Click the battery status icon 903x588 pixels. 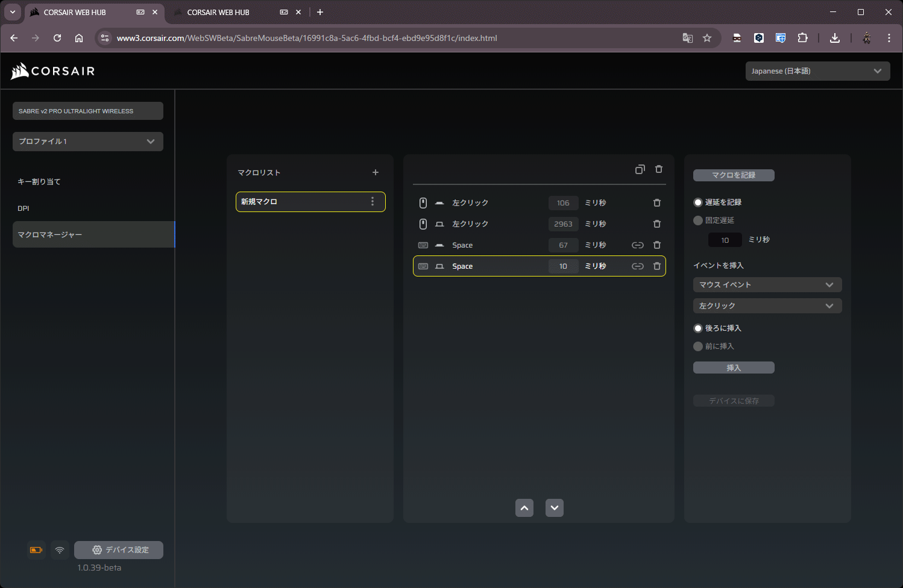coord(36,550)
